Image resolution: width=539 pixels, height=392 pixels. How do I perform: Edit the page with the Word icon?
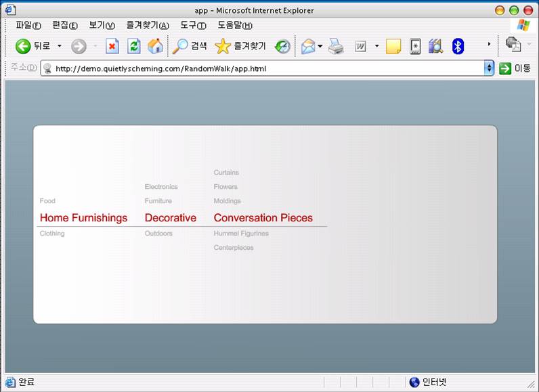(x=360, y=47)
